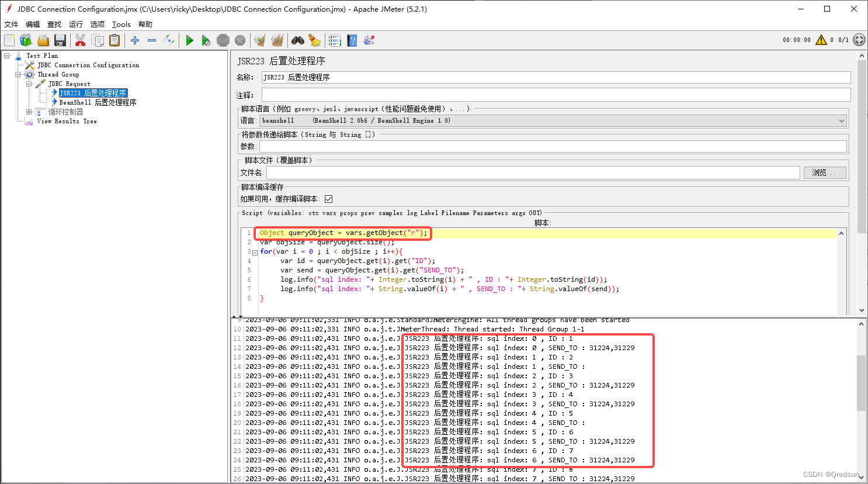Open Function Helper dialog icon
The image size is (868, 484).
[335, 40]
